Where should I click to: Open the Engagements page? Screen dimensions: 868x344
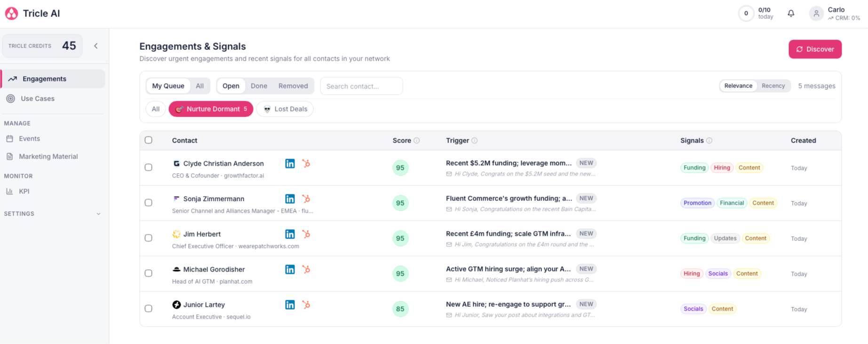[x=53, y=79]
